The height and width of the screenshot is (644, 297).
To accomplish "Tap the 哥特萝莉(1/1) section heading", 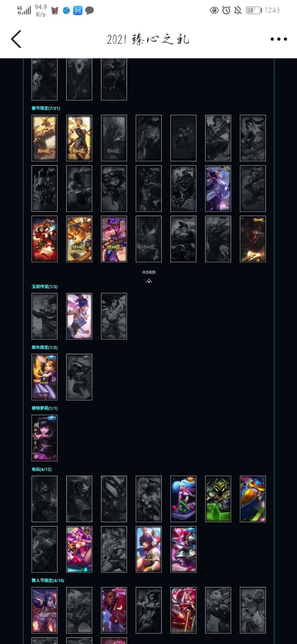I will [45, 408].
